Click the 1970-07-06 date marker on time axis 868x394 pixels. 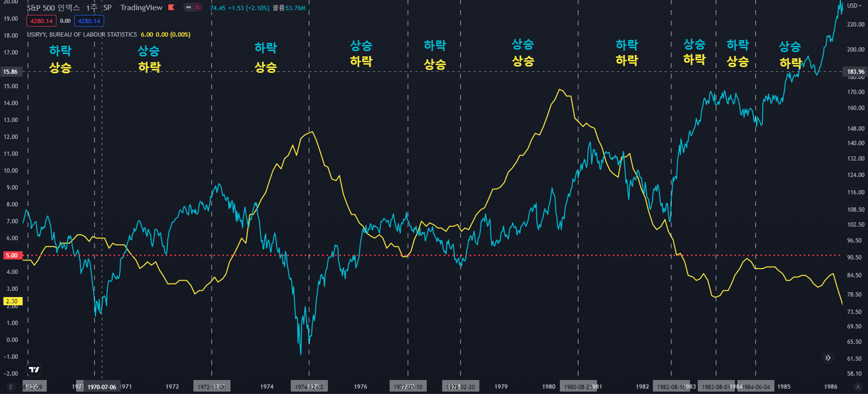pyautogui.click(x=102, y=387)
